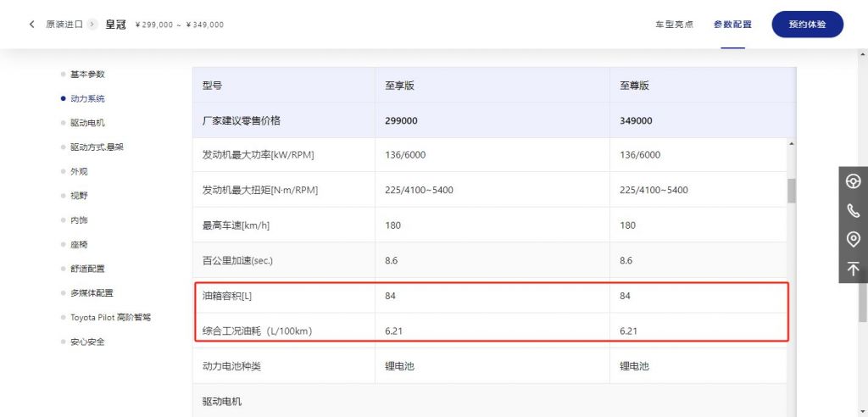Open the test drive steering wheel icon

click(x=853, y=181)
